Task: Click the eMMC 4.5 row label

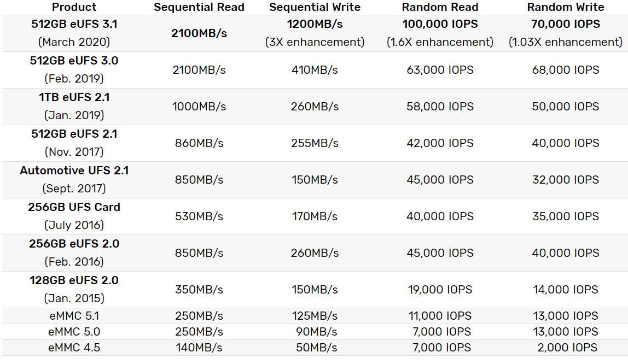Action: tap(74, 348)
